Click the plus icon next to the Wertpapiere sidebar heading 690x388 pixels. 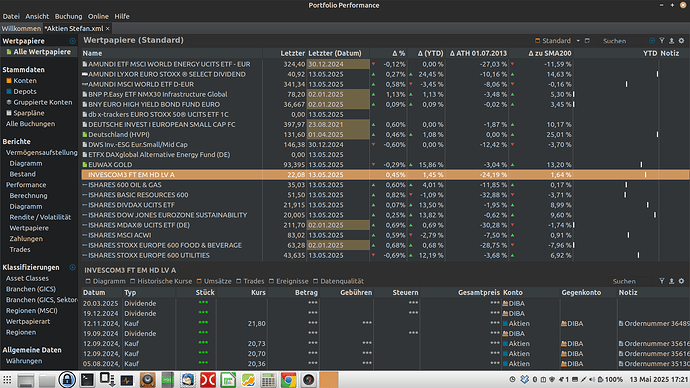point(73,41)
